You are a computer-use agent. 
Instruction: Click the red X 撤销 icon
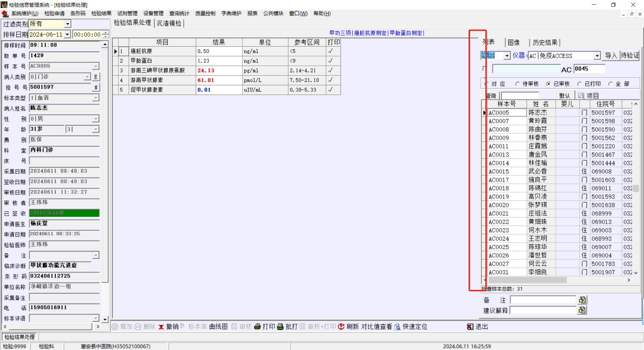161,326
